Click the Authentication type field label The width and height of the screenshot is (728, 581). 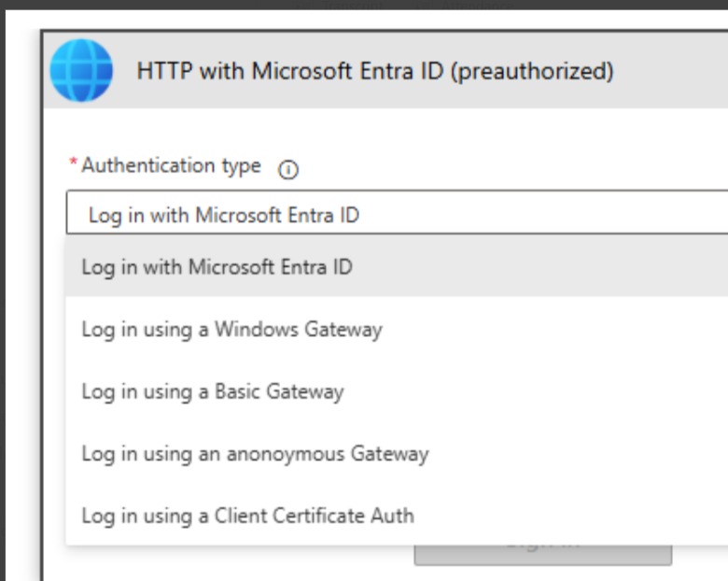coord(172,166)
